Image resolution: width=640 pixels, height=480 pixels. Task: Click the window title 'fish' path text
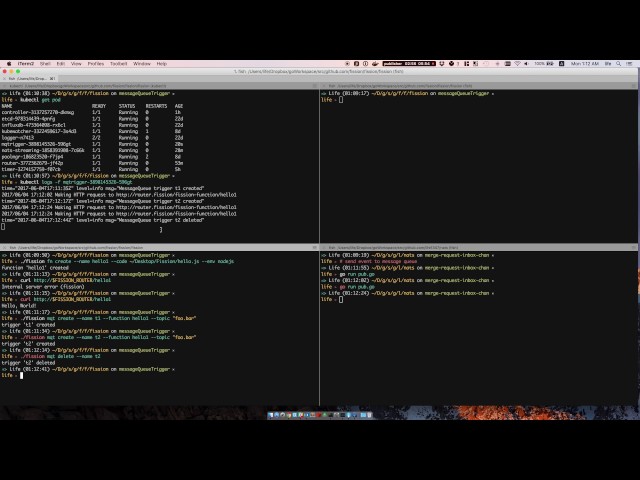tap(318, 71)
